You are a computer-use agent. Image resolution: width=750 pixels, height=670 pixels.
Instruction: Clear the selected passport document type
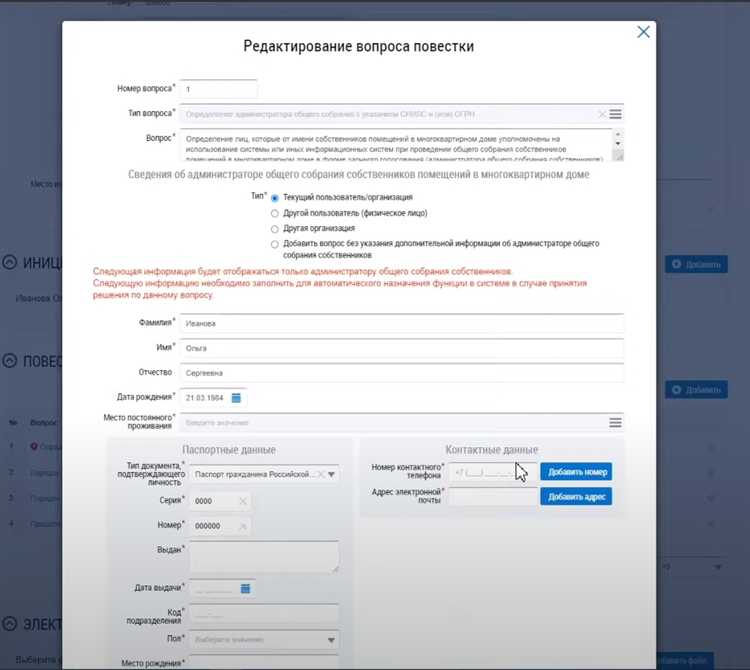coord(320,474)
